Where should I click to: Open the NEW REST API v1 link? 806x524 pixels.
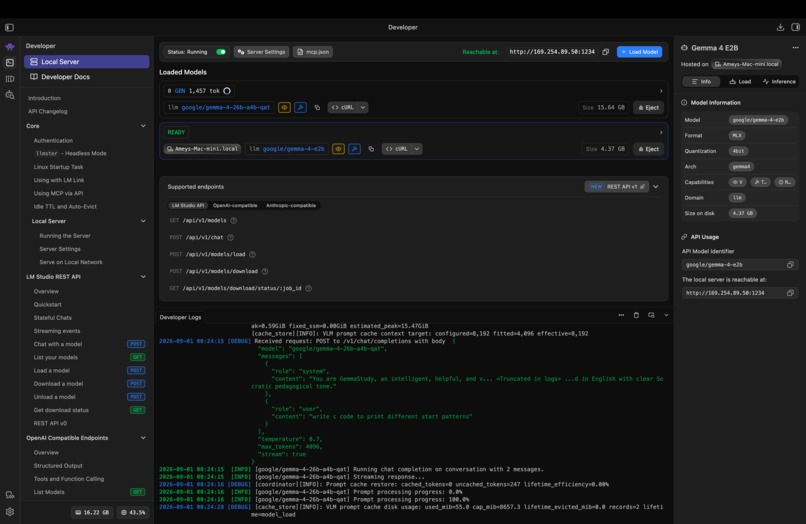point(616,187)
